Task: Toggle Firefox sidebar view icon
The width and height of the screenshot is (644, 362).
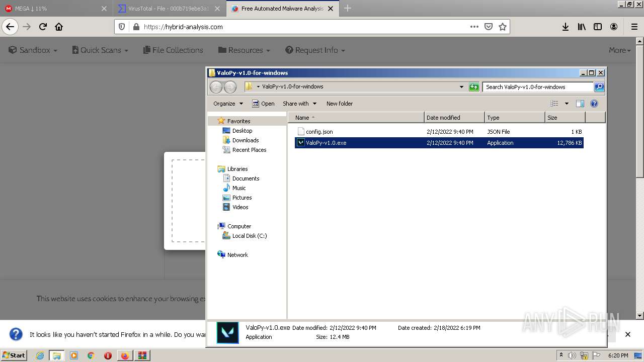Action: coord(598,27)
